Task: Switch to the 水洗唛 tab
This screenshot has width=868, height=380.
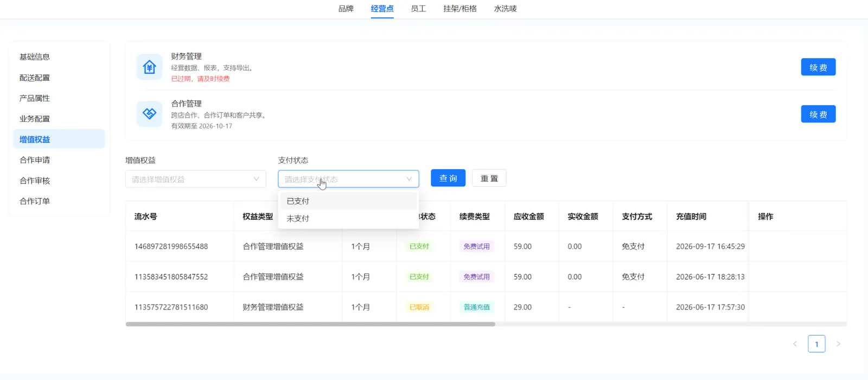Action: point(506,9)
